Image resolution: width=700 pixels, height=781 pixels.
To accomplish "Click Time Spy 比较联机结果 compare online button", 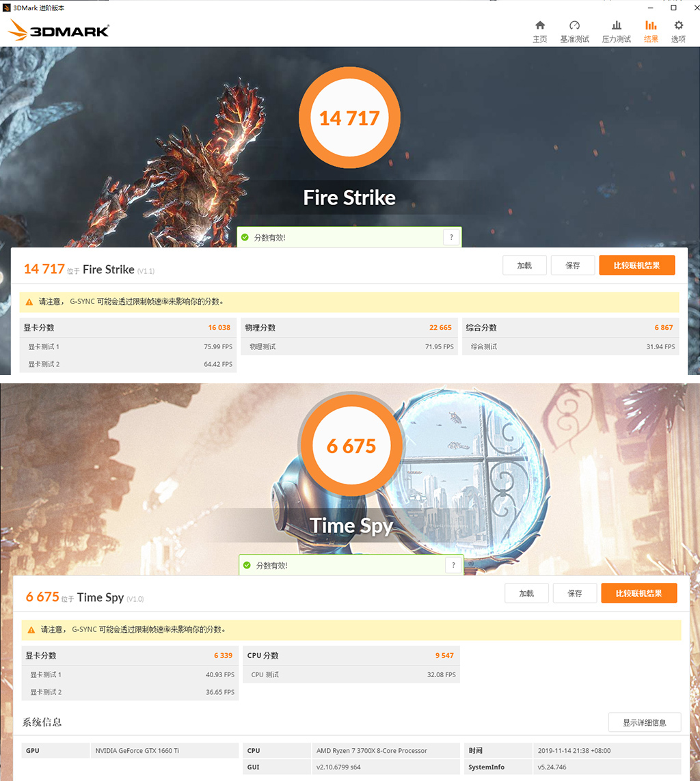I will tap(638, 593).
